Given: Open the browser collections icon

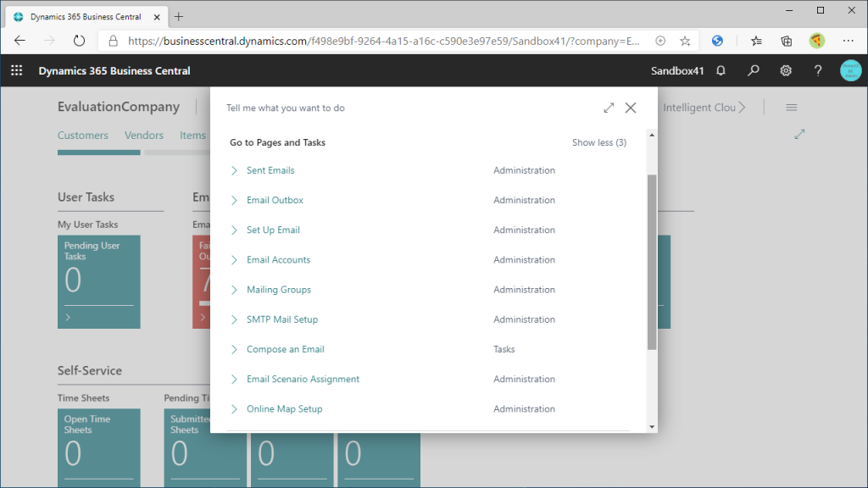Looking at the screenshot, I should 786,41.
